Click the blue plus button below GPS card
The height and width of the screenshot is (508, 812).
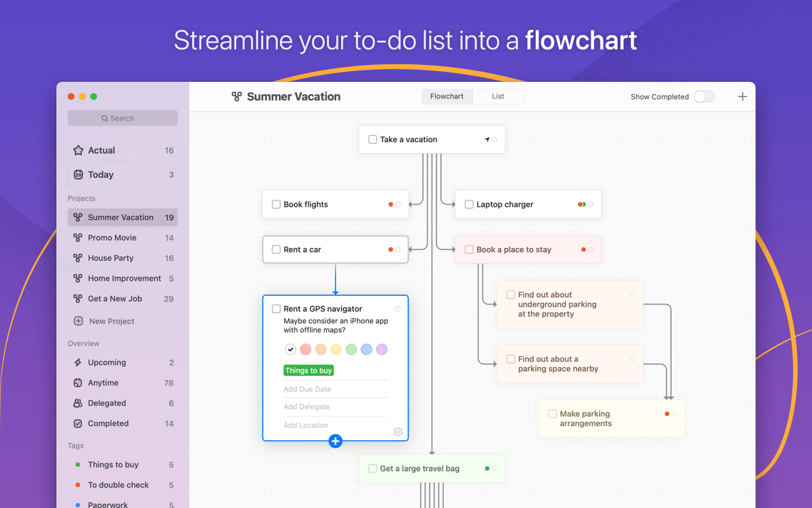click(335, 442)
